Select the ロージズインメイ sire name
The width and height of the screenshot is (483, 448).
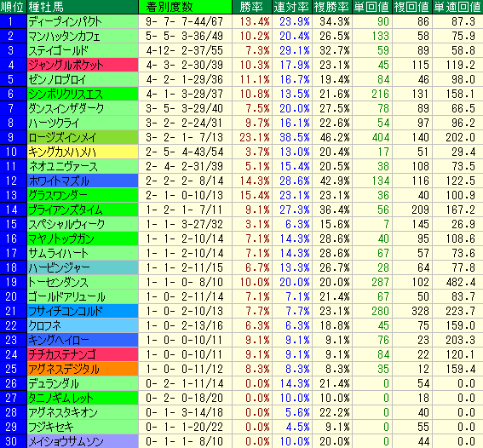pyautogui.click(x=62, y=137)
